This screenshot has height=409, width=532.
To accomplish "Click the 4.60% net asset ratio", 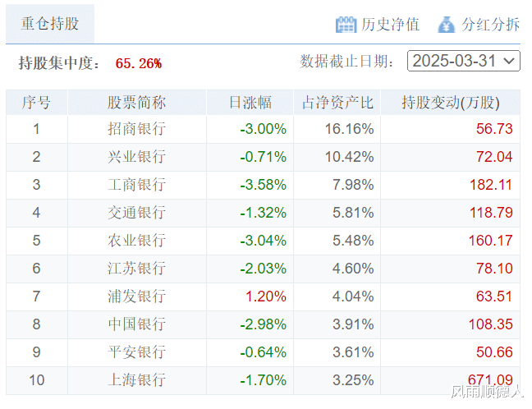I will (353, 269).
